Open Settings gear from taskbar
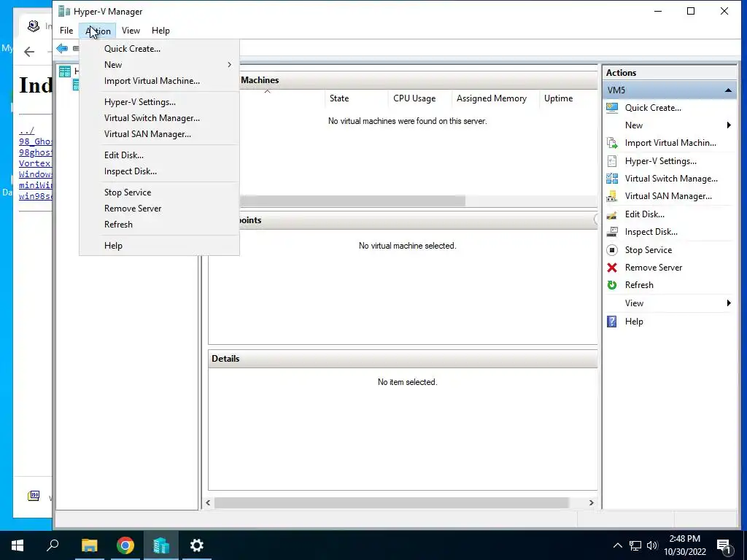The image size is (747, 560). (x=197, y=545)
